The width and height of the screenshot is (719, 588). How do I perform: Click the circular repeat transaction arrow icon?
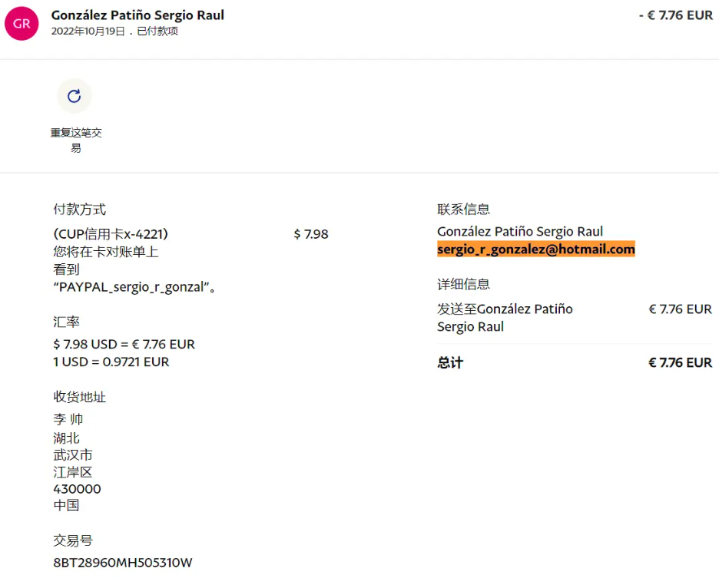(x=75, y=96)
